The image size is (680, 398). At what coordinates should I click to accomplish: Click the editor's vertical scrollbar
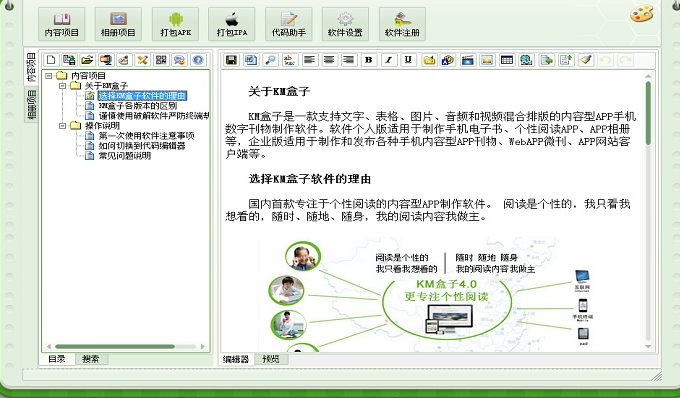pyautogui.click(x=648, y=211)
